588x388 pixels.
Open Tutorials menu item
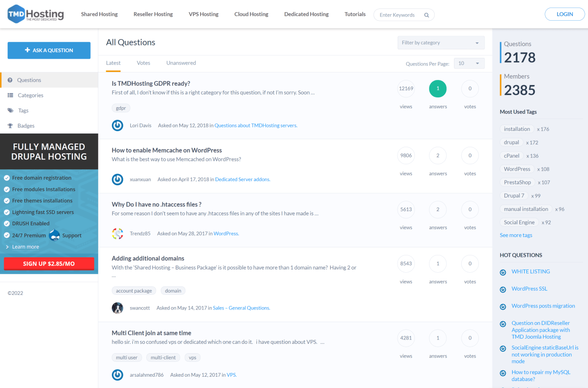pos(355,14)
